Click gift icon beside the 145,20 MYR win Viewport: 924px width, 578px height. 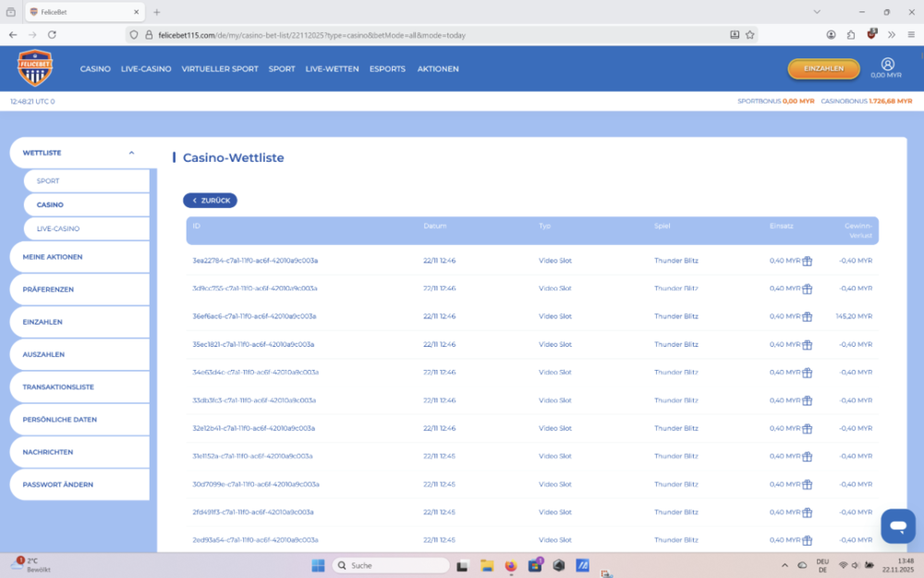pos(807,316)
